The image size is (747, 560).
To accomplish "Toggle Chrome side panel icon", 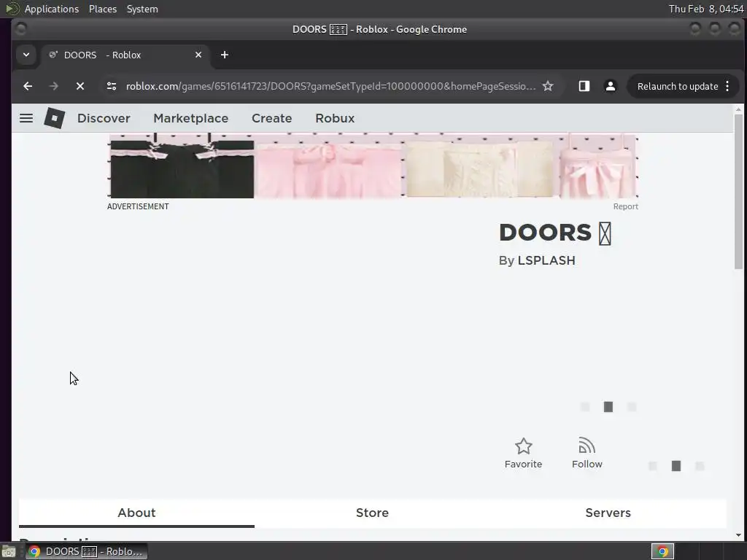I will pos(584,86).
